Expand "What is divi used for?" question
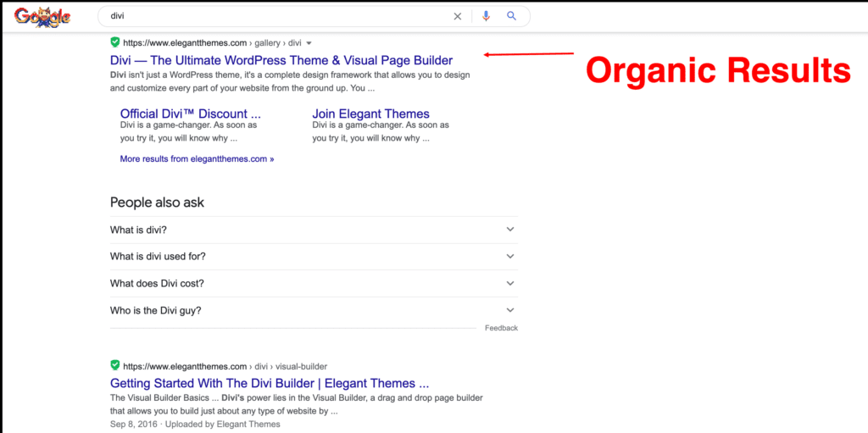Screen dimensions: 868x433 [x=314, y=257]
